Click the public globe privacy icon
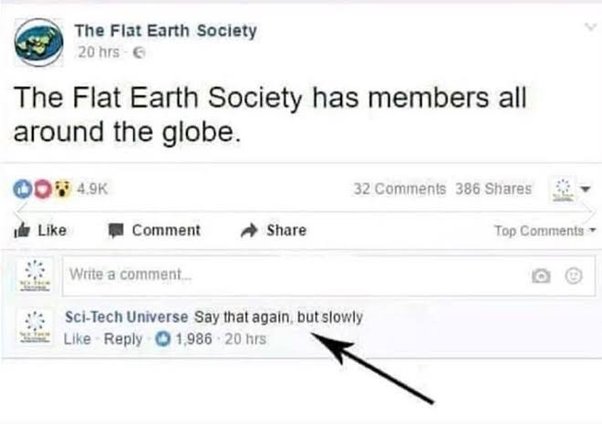 click(x=139, y=53)
